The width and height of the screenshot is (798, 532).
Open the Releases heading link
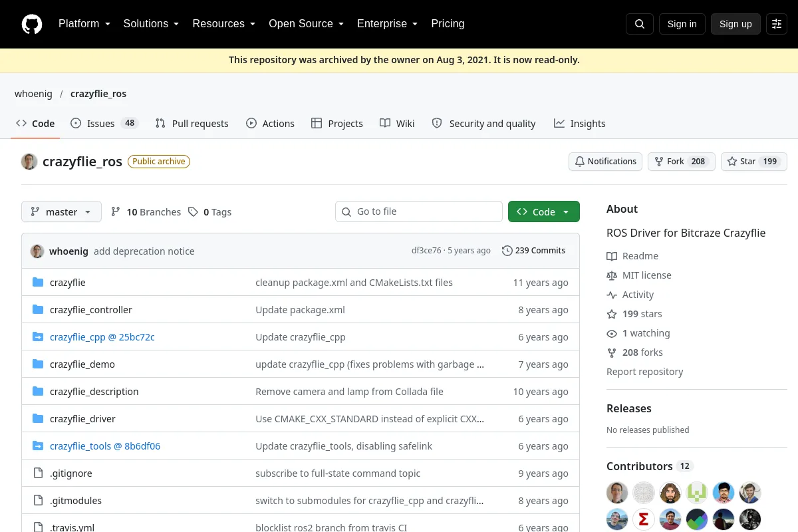click(x=628, y=408)
